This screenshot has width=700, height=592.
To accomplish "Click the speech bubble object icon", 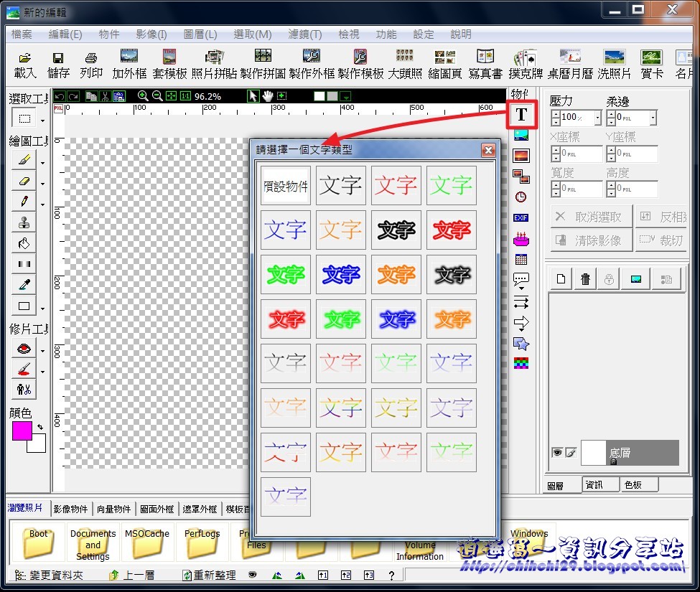I will point(521,281).
